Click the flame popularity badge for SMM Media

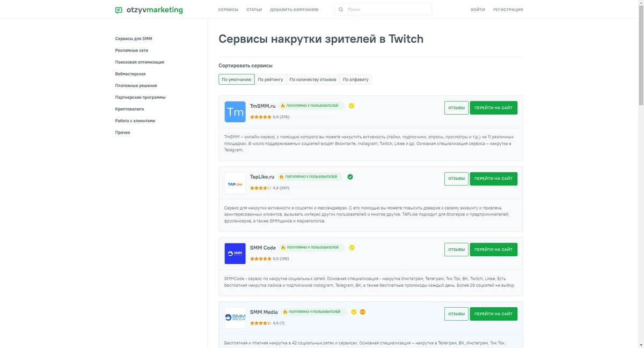(x=313, y=312)
